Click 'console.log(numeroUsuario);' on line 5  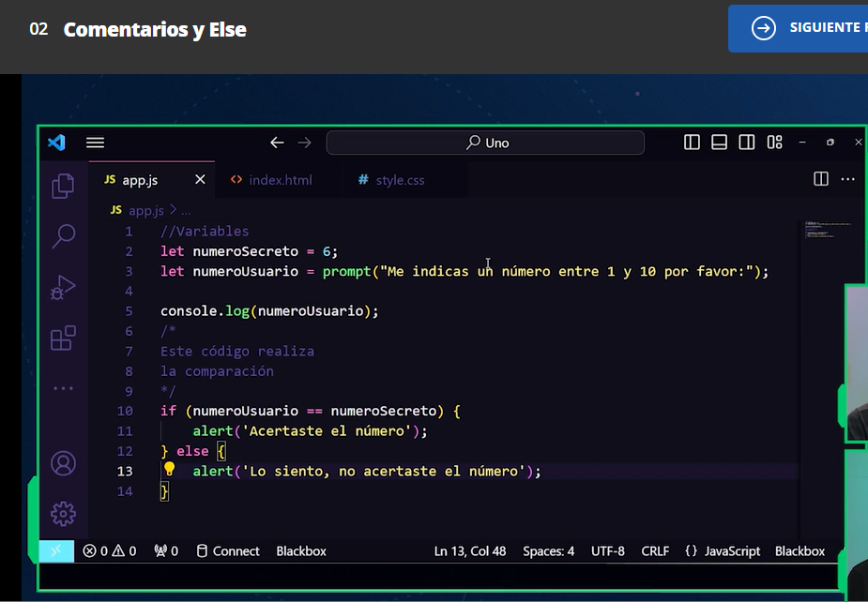269,311
